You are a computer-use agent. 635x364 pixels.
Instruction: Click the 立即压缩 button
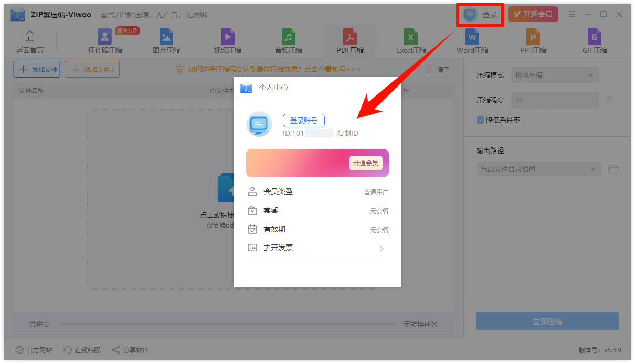tap(547, 322)
